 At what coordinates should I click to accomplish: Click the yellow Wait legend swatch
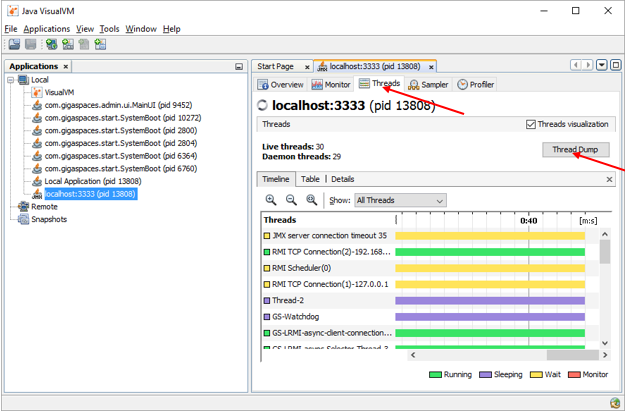pos(537,375)
